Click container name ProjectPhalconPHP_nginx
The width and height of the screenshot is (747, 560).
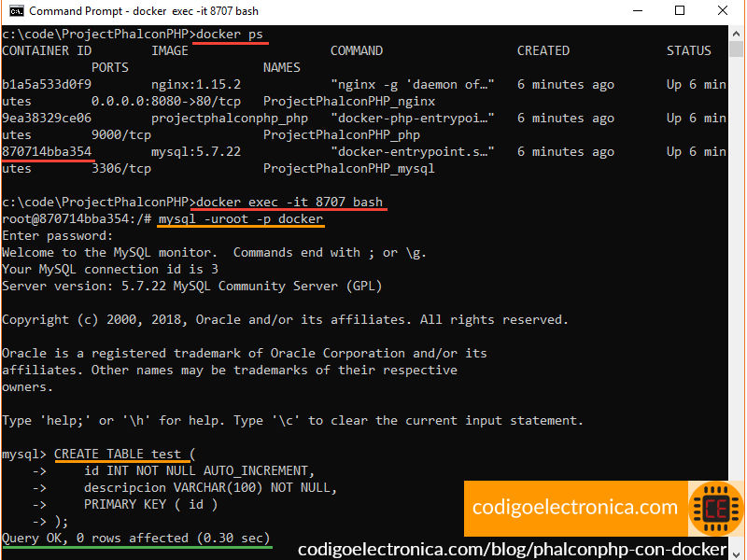coord(349,102)
